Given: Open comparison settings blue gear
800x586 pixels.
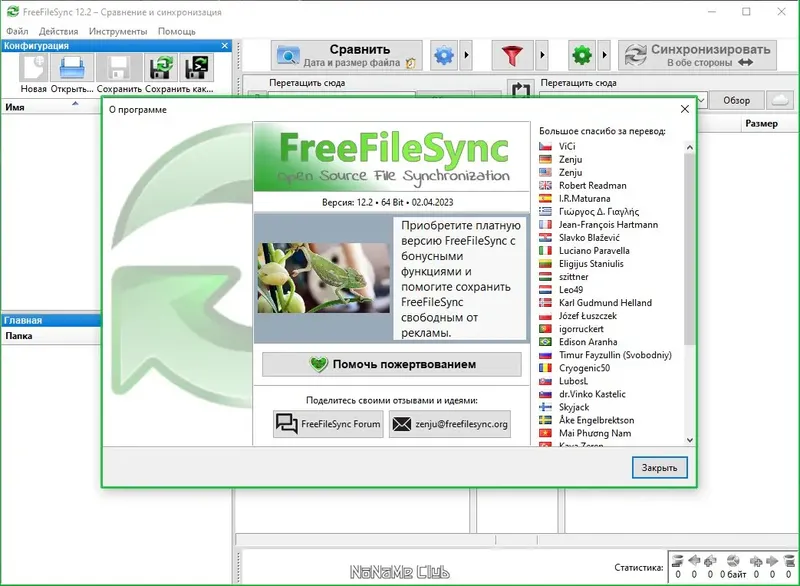Looking at the screenshot, I should coord(444,55).
